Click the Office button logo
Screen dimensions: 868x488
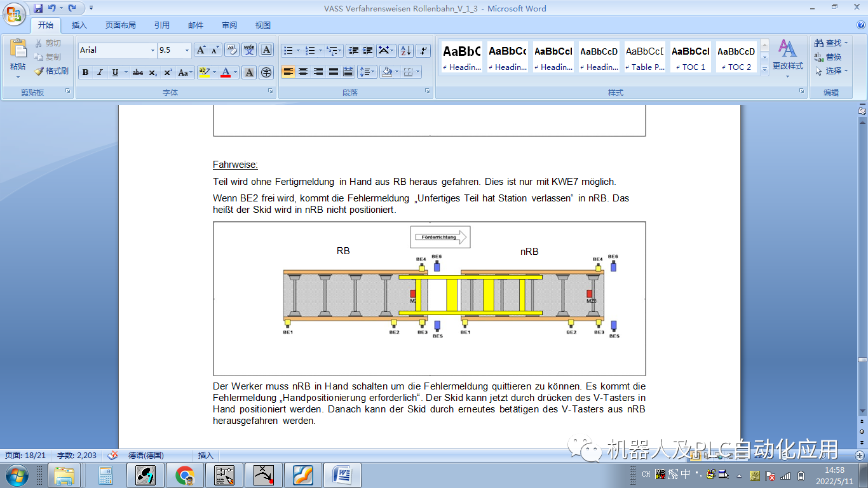coord(15,13)
